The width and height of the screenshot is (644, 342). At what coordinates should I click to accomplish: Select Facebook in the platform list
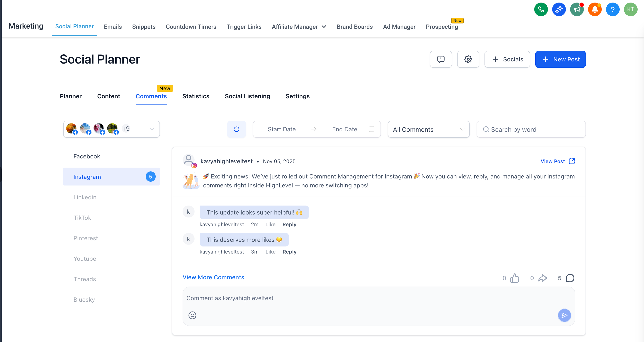coord(86,156)
